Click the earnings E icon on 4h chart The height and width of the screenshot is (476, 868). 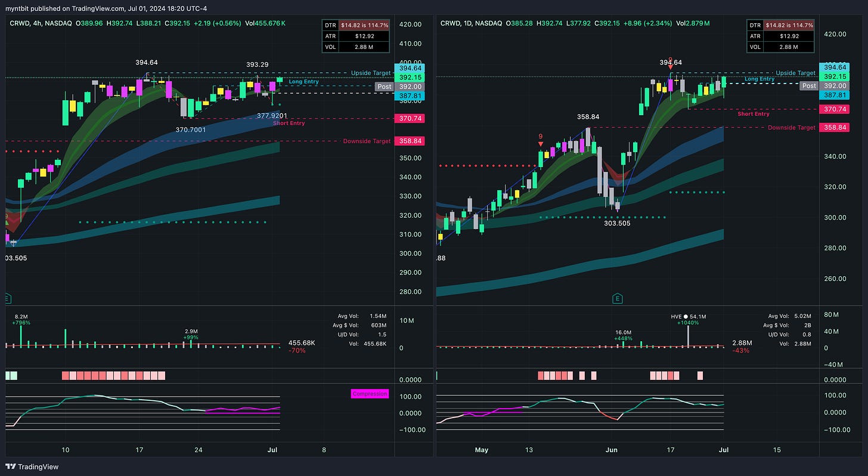click(x=8, y=298)
